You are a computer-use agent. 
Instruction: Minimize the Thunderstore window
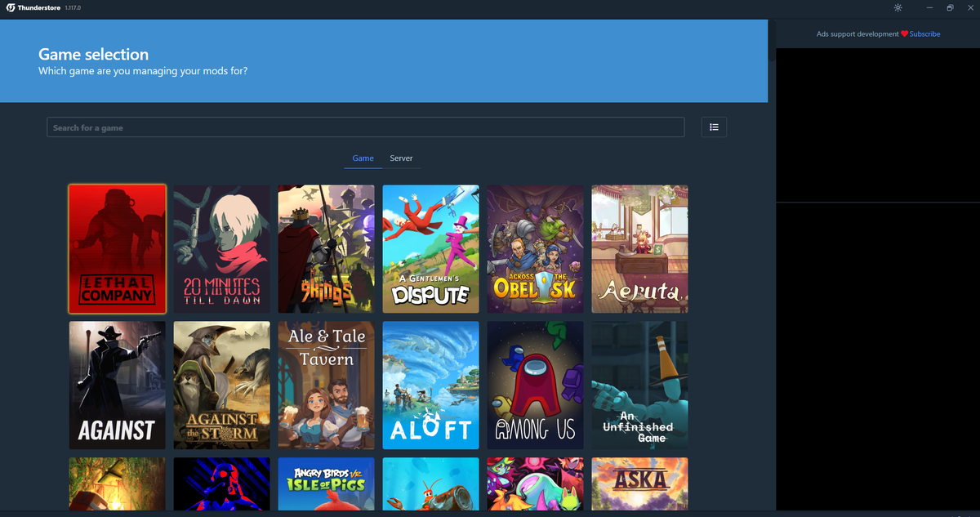tap(929, 7)
